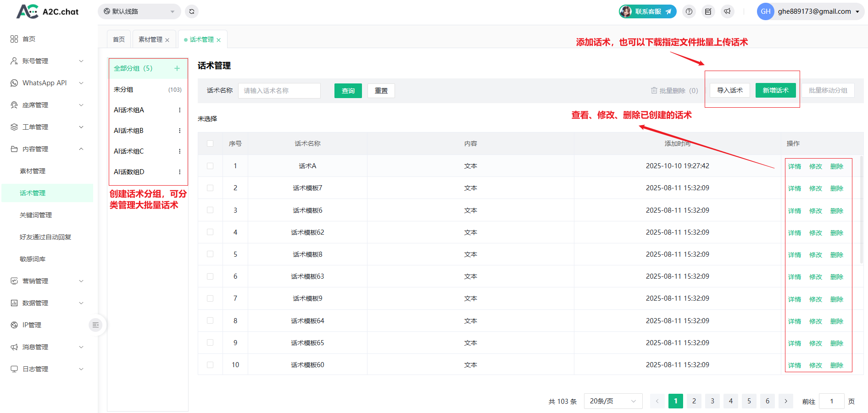Collapse the sidebar using the fold icon
Screen dimensions: 868x413
pyautogui.click(x=95, y=325)
